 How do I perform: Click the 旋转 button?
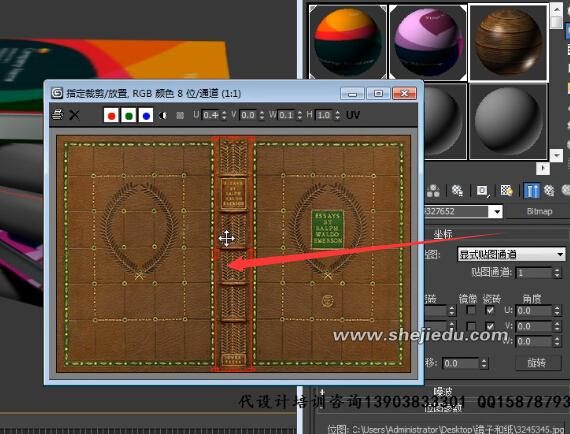coord(538,363)
